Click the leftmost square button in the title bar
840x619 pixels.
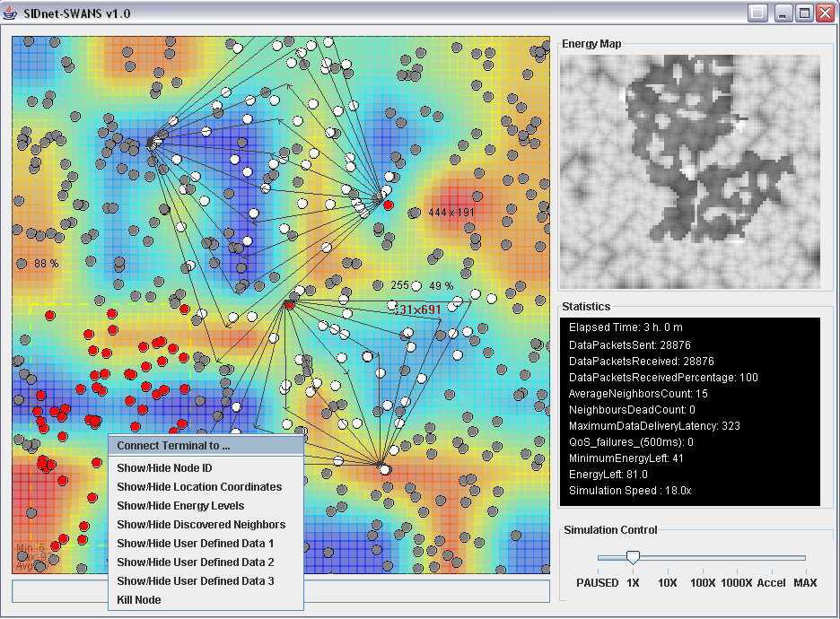point(758,13)
